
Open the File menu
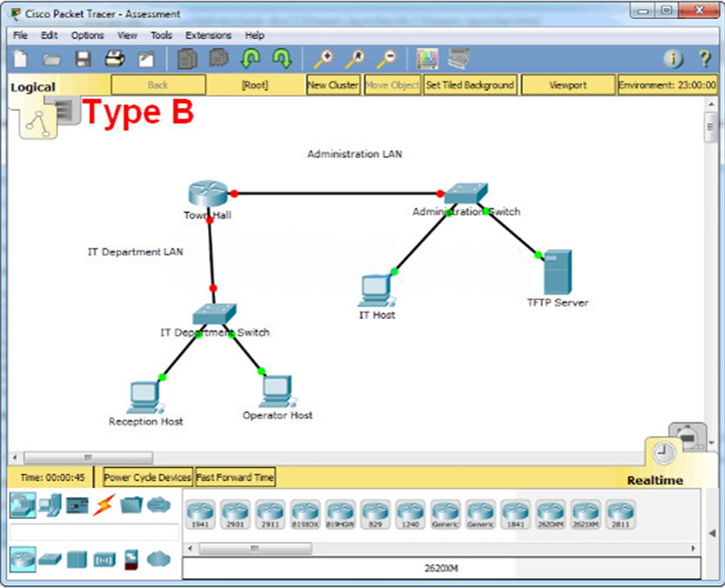point(20,35)
